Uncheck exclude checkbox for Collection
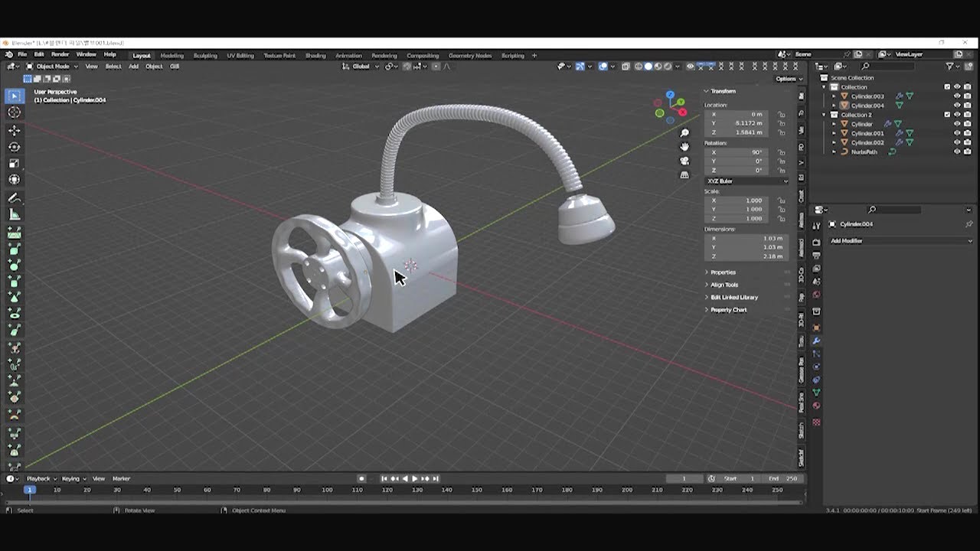Viewport: 980px width, 551px height. coord(947,87)
